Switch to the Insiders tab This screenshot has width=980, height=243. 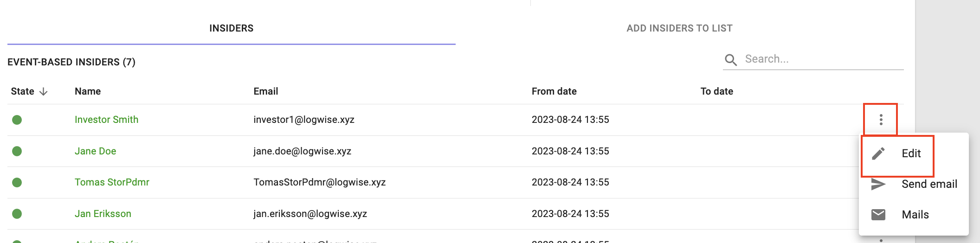232,28
